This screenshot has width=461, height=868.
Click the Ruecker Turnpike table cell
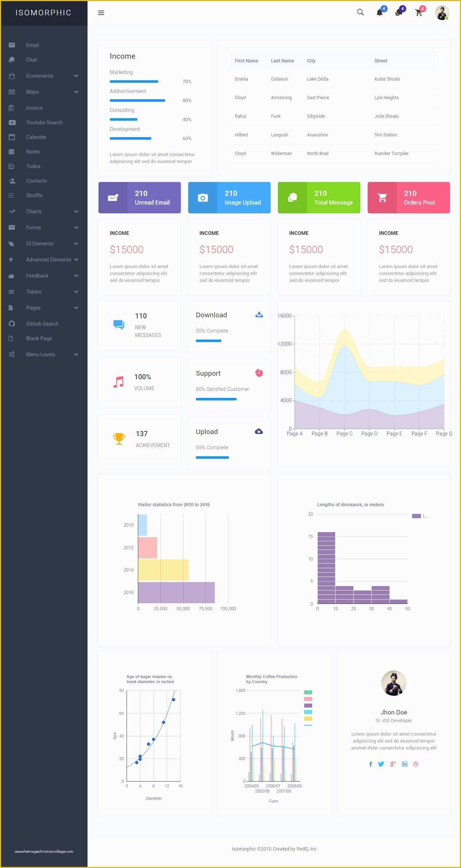391,154
